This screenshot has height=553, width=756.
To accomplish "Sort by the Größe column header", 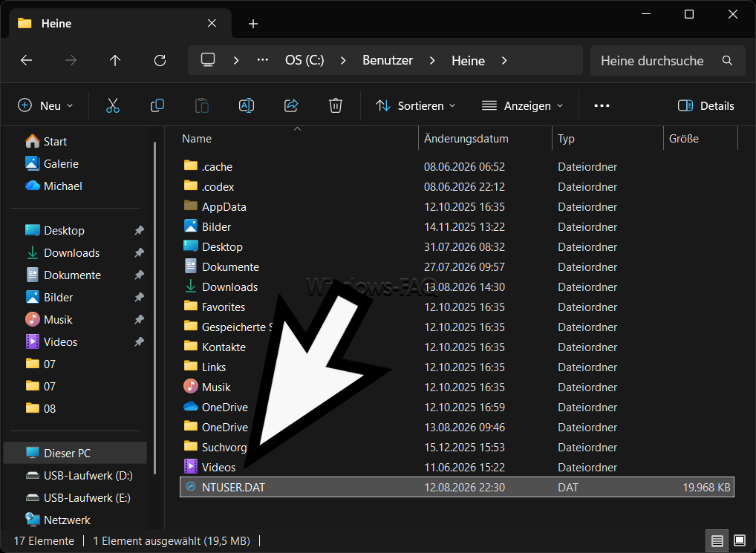I will [x=700, y=139].
